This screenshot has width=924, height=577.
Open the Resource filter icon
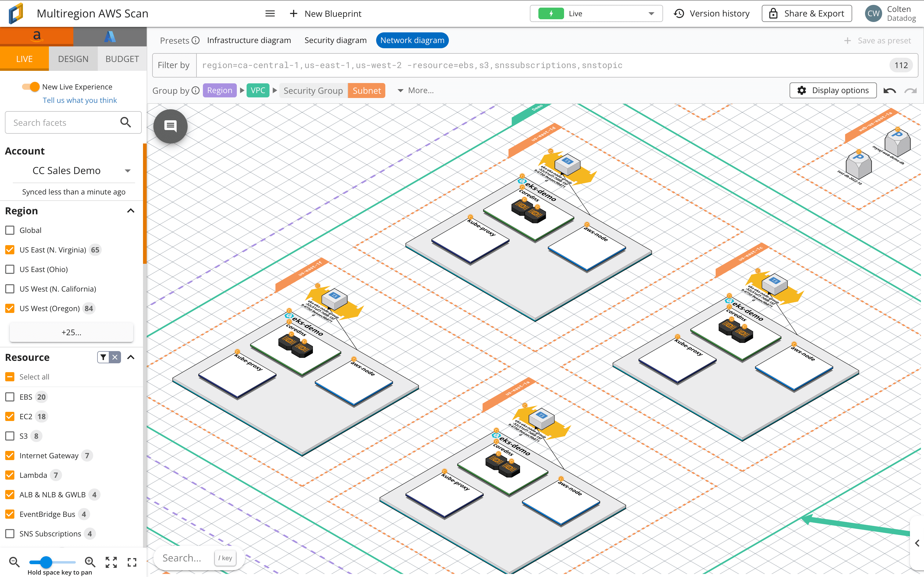[x=103, y=357]
